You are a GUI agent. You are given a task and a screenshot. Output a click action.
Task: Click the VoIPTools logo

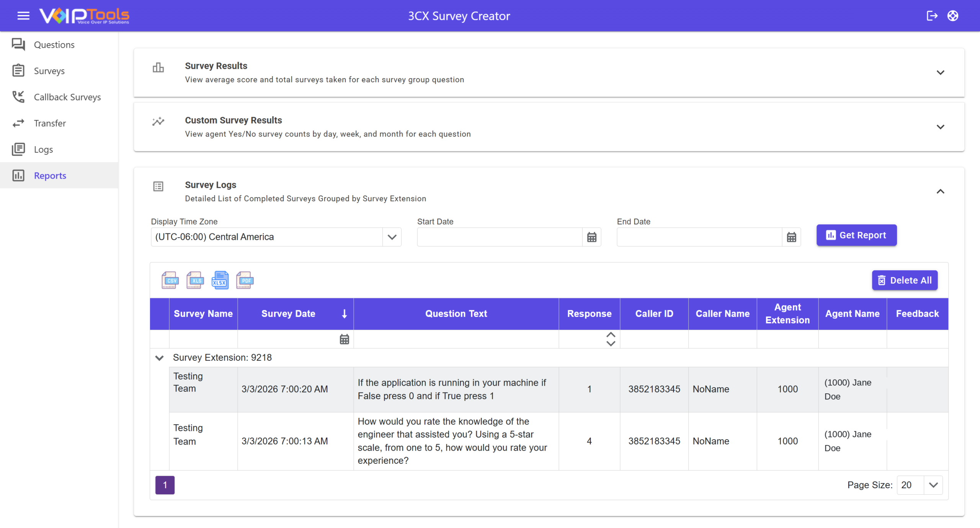[x=84, y=16]
